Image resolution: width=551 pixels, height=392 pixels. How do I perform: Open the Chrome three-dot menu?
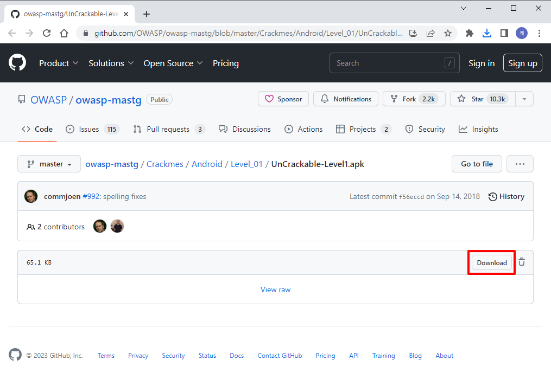(x=539, y=33)
